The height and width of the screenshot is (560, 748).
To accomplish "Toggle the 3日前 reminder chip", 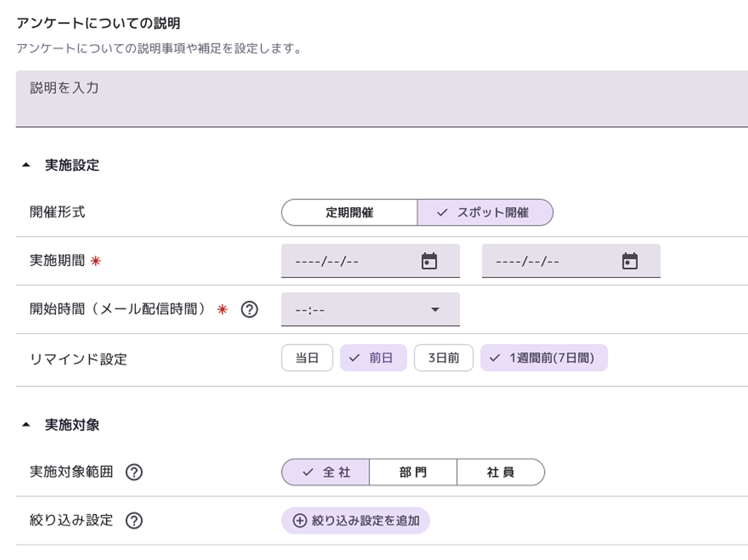I will point(443,358).
